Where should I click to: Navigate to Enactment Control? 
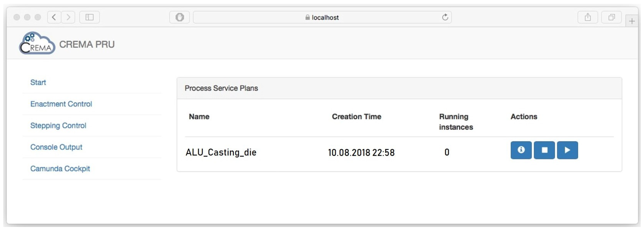(x=61, y=104)
